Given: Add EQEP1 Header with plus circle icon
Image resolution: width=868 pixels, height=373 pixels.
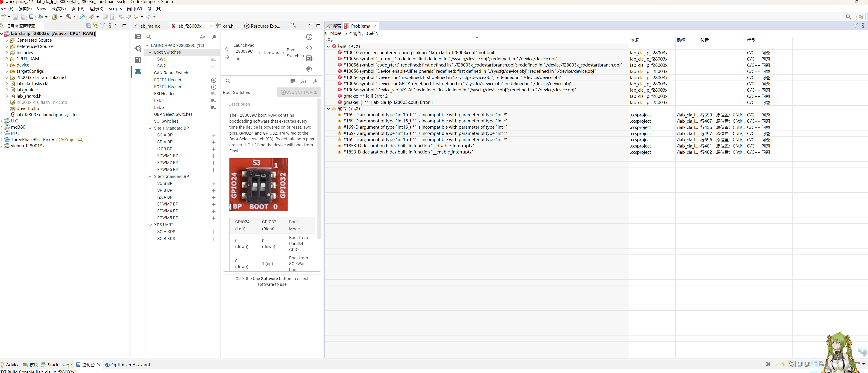Looking at the screenshot, I should [213, 80].
